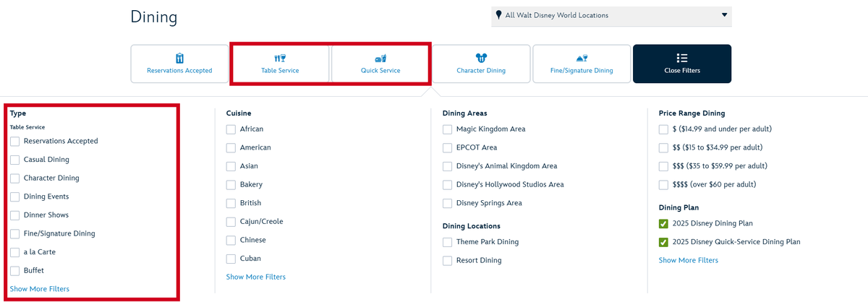Check the Casual Dining checkbox
The image size is (868, 302).
point(15,160)
